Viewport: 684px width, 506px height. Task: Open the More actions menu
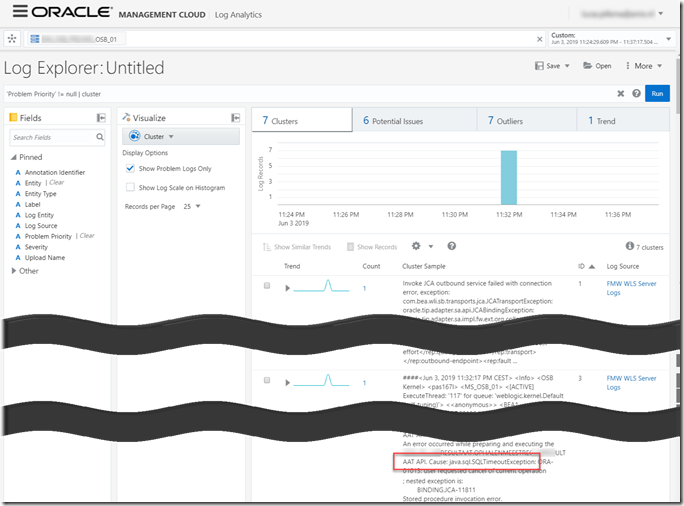(x=644, y=66)
